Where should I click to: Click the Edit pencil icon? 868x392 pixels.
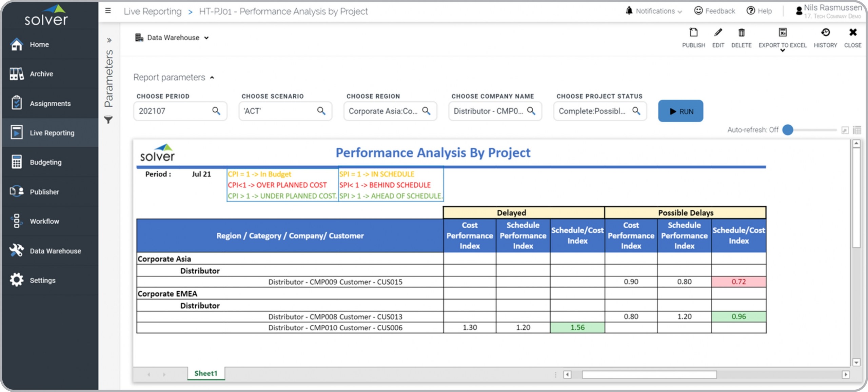coord(718,33)
